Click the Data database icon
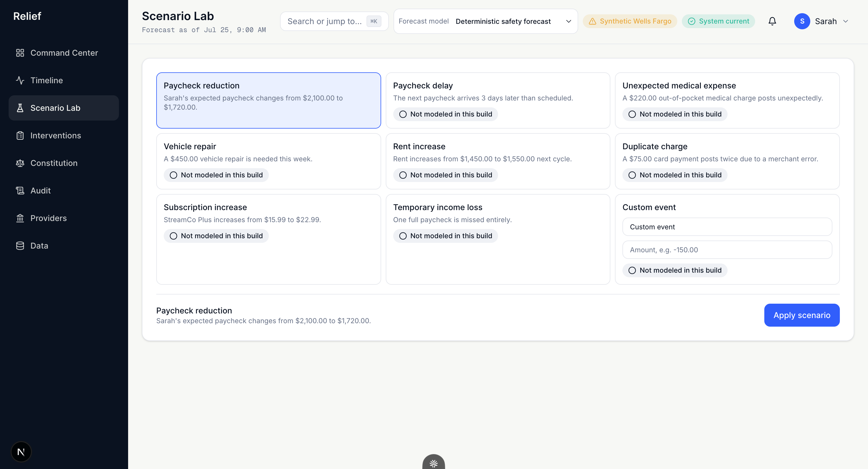This screenshot has height=469, width=868. (x=20, y=246)
